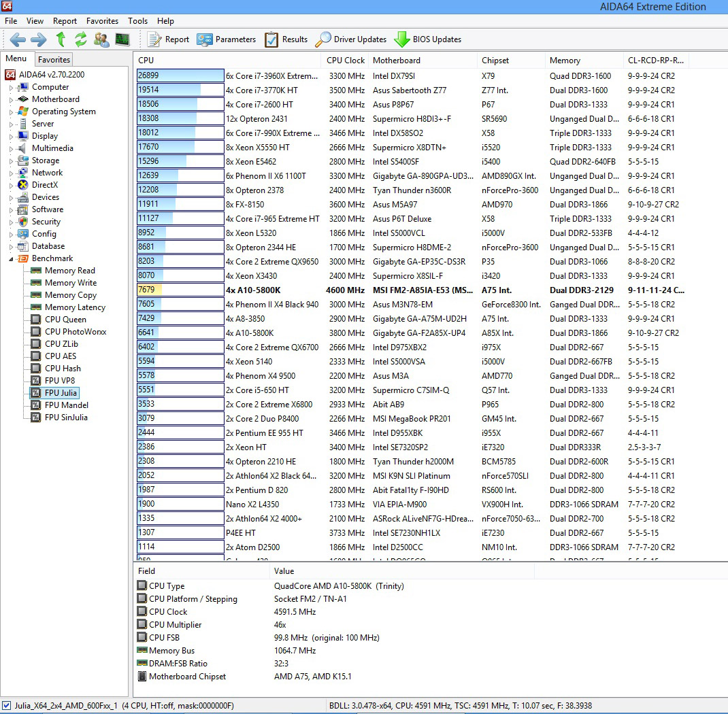Select the Memory Write benchmark
The height and width of the screenshot is (714, 728).
(63, 282)
